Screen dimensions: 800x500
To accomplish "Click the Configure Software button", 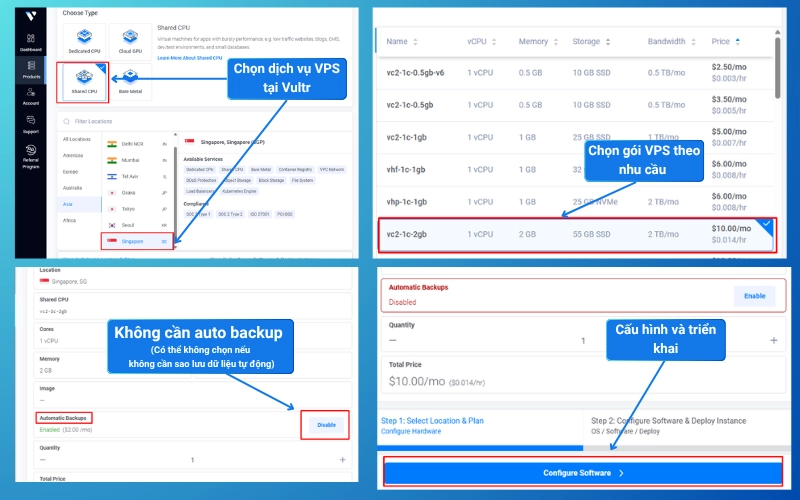I will click(x=583, y=472).
